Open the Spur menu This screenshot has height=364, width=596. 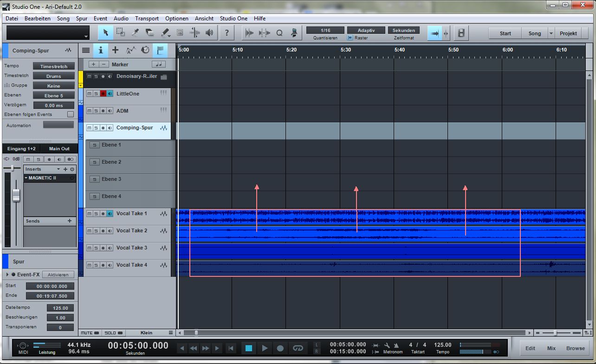[82, 19]
